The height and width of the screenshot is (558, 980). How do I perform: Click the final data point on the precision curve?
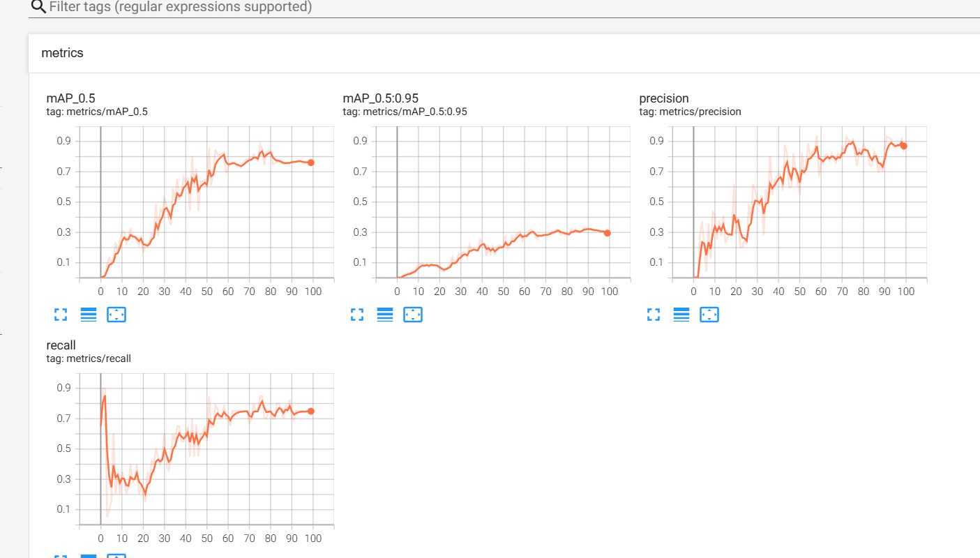pyautogui.click(x=904, y=146)
